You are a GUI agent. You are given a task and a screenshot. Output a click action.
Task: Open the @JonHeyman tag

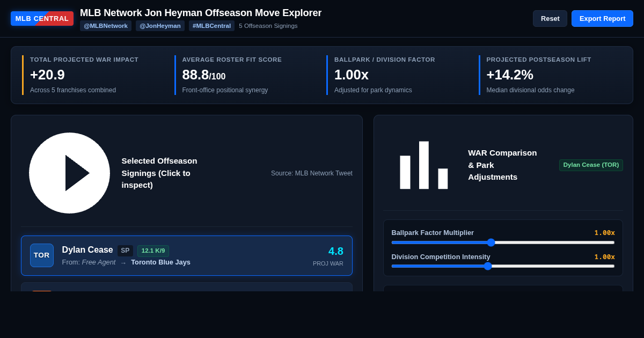click(x=160, y=26)
